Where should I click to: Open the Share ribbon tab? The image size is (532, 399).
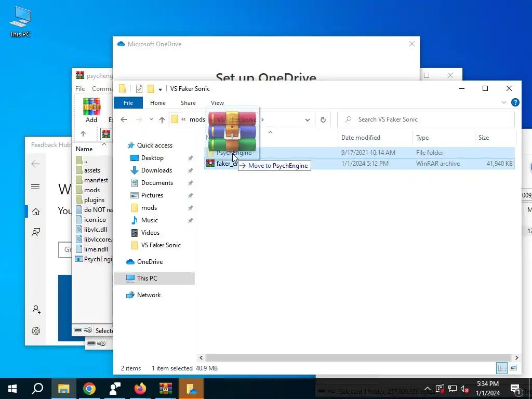(x=188, y=103)
